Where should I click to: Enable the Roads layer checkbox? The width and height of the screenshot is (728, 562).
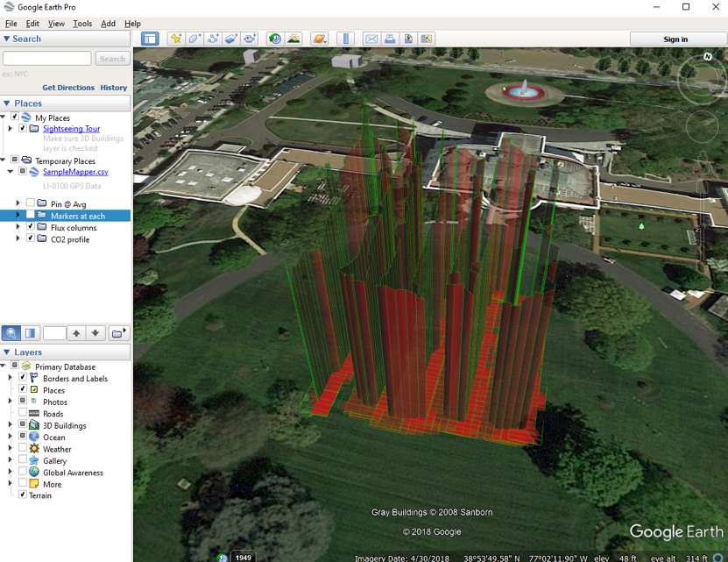point(23,414)
